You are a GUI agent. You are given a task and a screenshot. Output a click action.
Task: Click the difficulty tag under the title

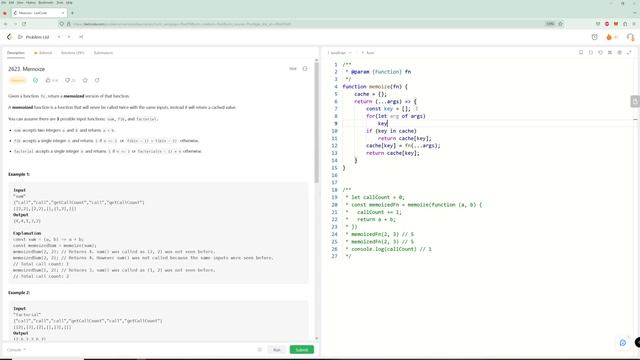point(18,80)
